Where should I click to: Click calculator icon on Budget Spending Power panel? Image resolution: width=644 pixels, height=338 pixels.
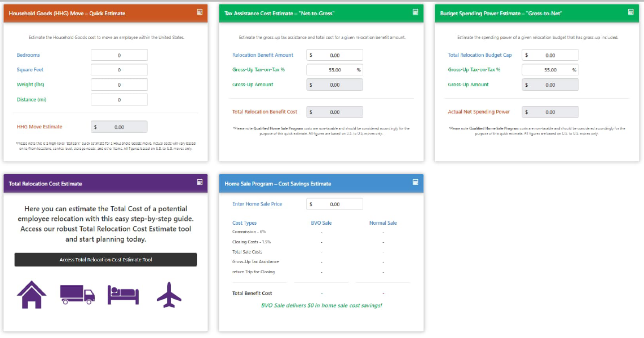pos(631,12)
